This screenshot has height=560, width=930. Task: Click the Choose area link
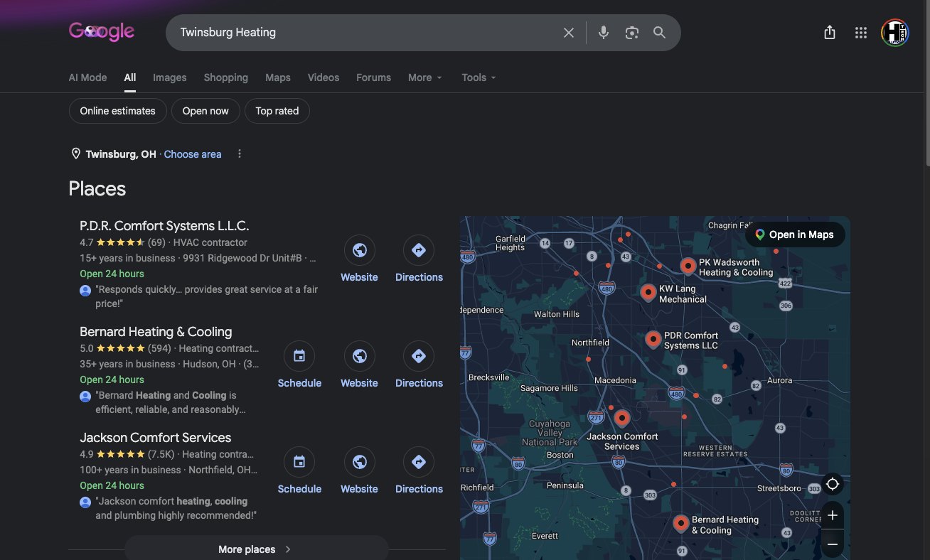pyautogui.click(x=193, y=154)
